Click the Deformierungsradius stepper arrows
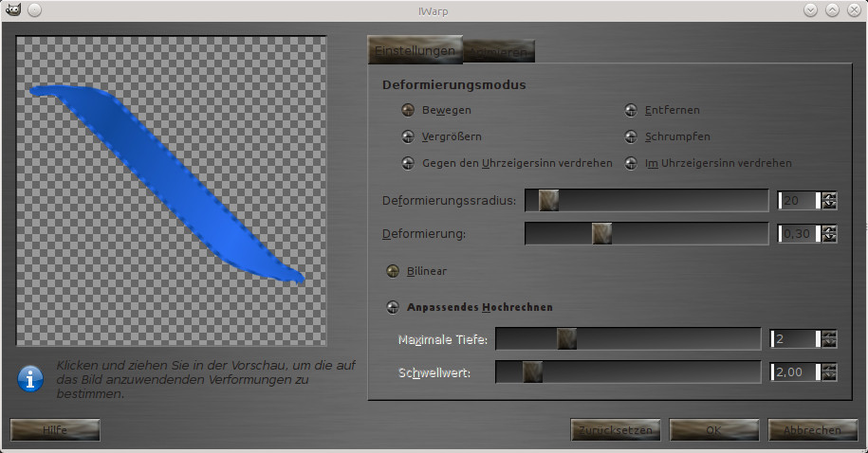Image resolution: width=868 pixels, height=453 pixels. 830,200
